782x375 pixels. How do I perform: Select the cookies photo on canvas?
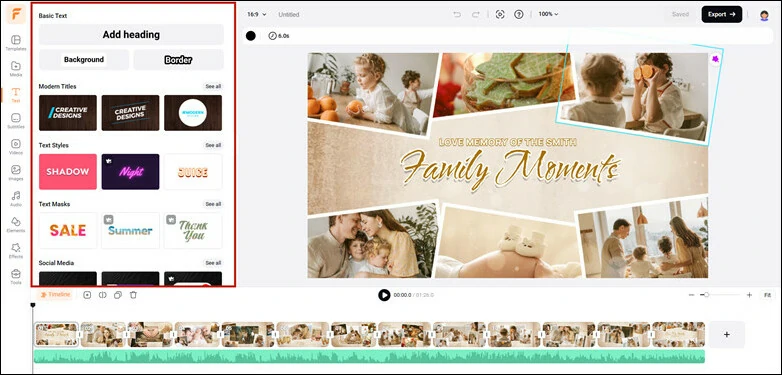(x=504, y=83)
